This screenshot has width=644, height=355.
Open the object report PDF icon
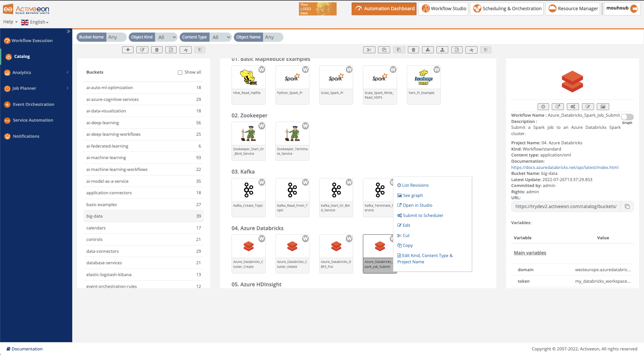pos(457,50)
